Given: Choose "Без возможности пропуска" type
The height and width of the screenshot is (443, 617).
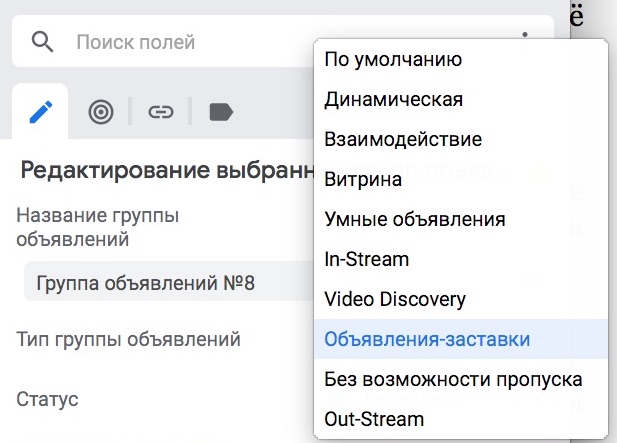Looking at the screenshot, I should pos(453,379).
